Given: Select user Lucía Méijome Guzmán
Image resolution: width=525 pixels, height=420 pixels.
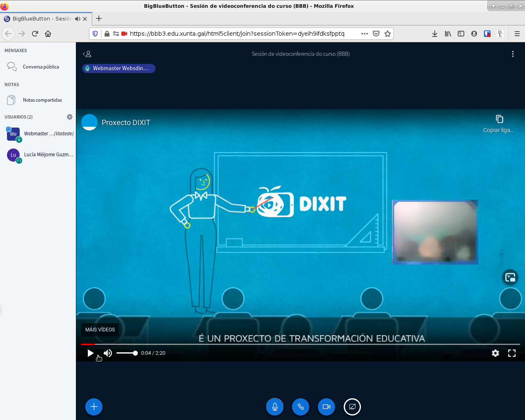Looking at the screenshot, I should click(x=48, y=155).
